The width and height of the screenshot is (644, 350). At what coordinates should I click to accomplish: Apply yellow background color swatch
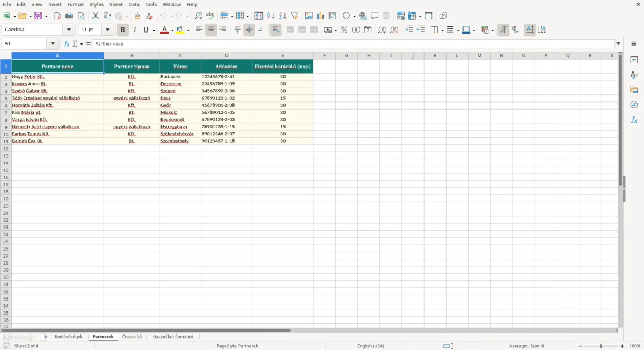[181, 30]
